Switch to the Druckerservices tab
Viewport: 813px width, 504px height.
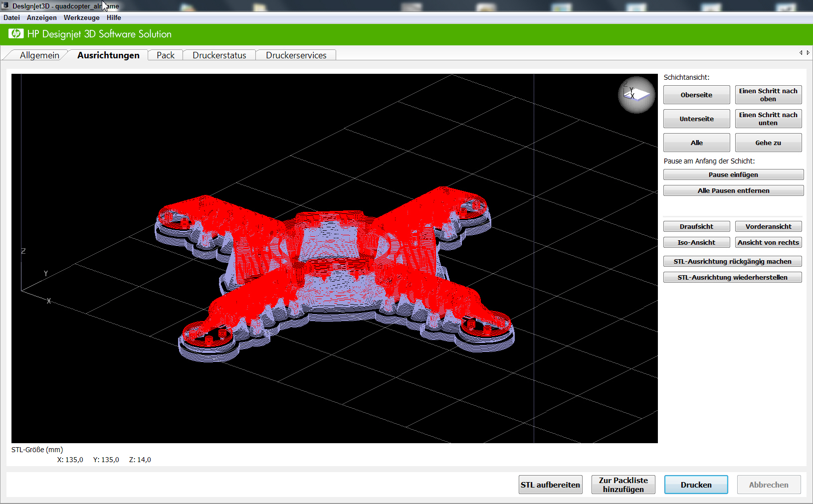pyautogui.click(x=296, y=55)
